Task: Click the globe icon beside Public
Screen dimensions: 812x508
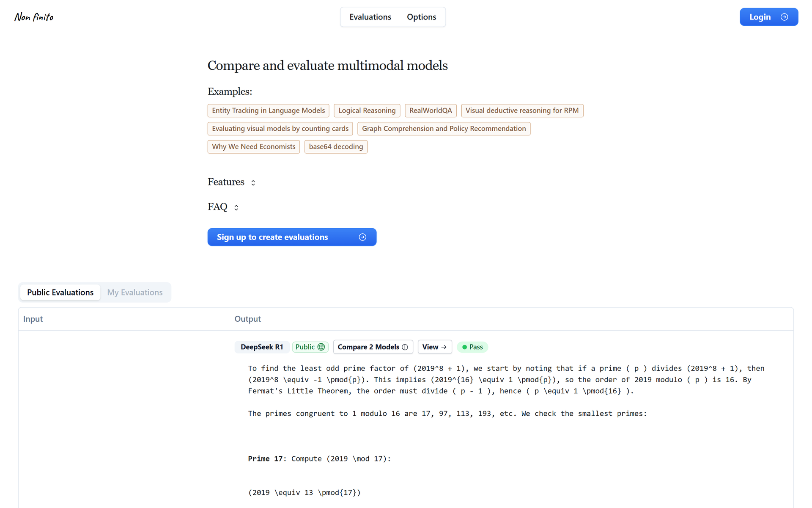Action: [321, 347]
